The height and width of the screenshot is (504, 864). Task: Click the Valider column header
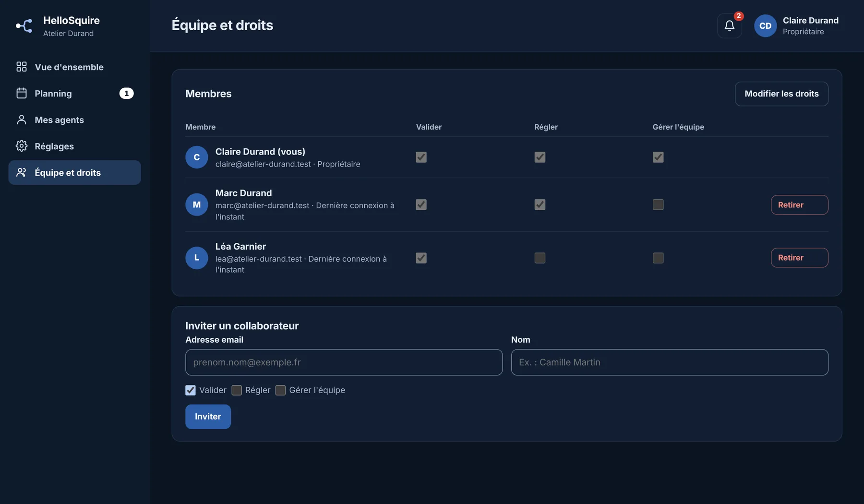pos(429,127)
